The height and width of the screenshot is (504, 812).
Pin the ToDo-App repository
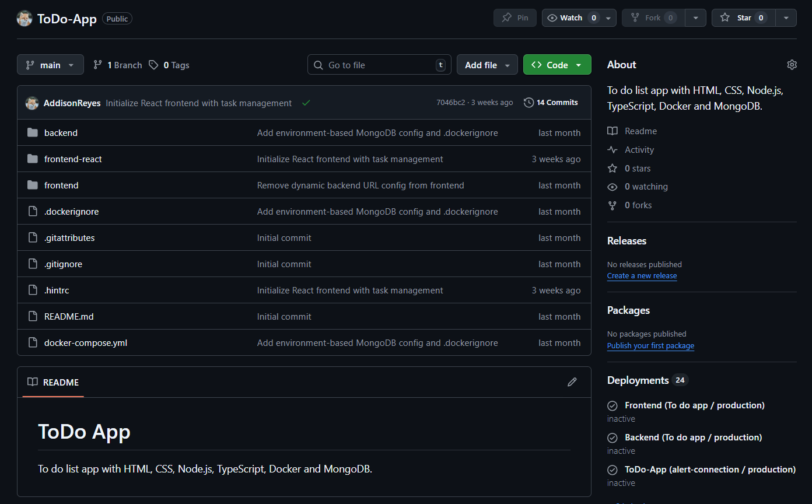point(515,18)
